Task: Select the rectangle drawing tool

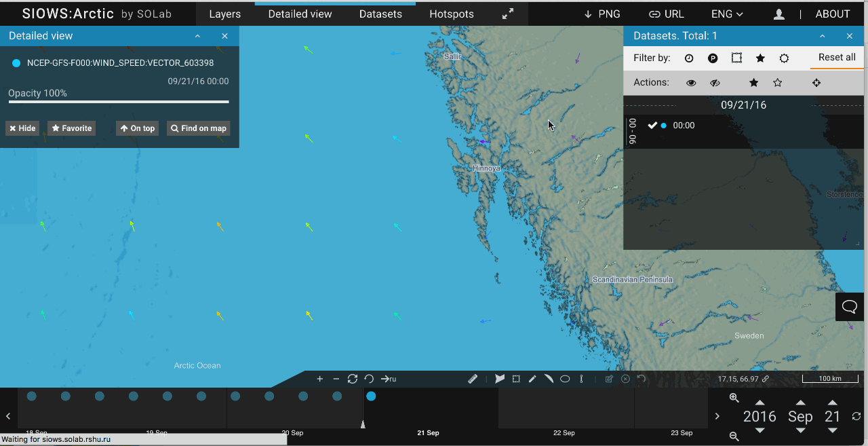Action: click(x=516, y=379)
